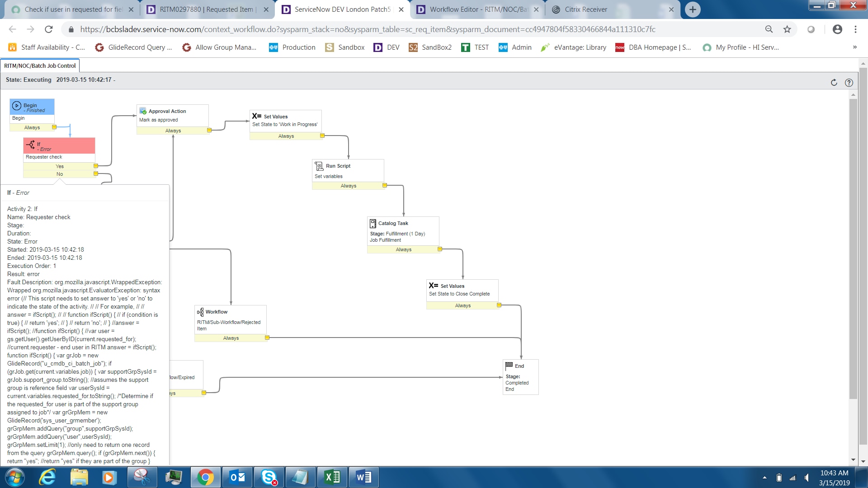The height and width of the screenshot is (488, 868).
Task: Click the End activity flag icon
Action: point(509,366)
